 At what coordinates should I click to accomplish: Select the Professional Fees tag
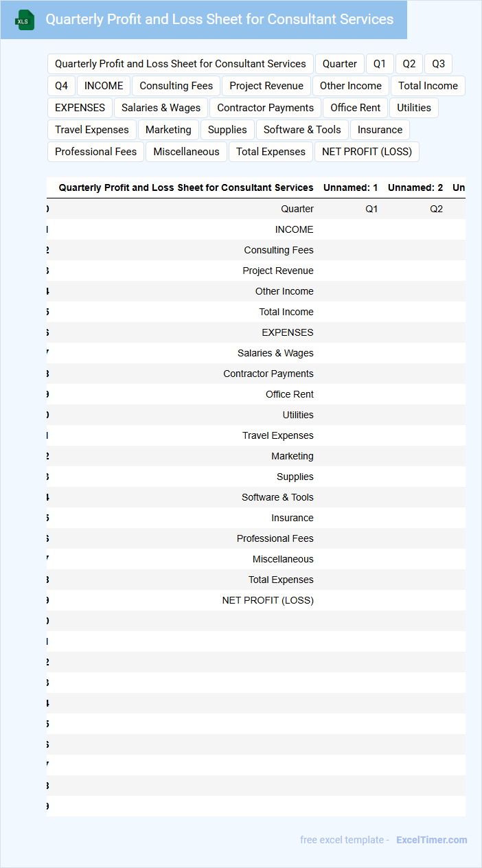(95, 152)
